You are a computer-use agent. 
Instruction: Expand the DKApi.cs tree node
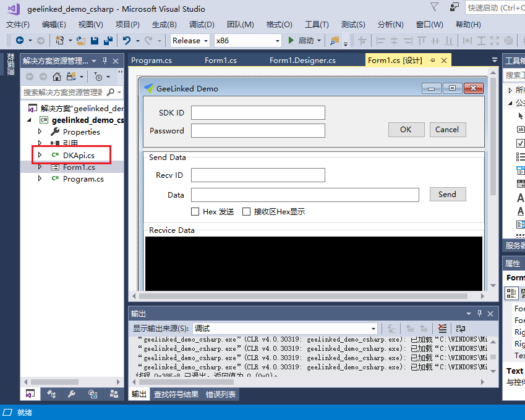click(x=41, y=155)
